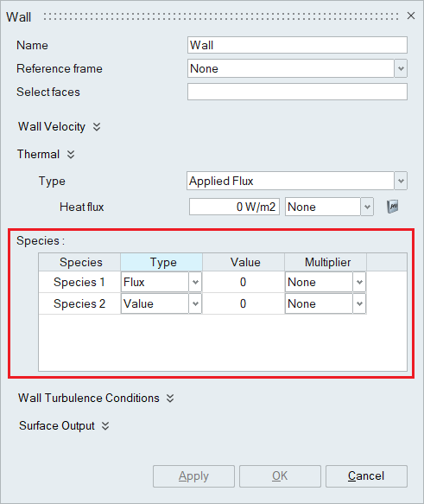Open Species 1 Type Flux dropdown
The image size is (424, 504).
195,282
